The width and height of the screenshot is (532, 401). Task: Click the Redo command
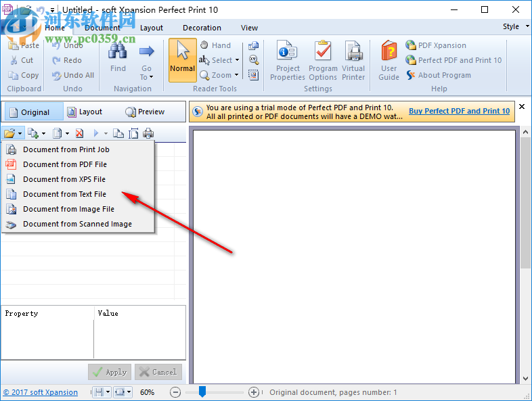tap(67, 60)
